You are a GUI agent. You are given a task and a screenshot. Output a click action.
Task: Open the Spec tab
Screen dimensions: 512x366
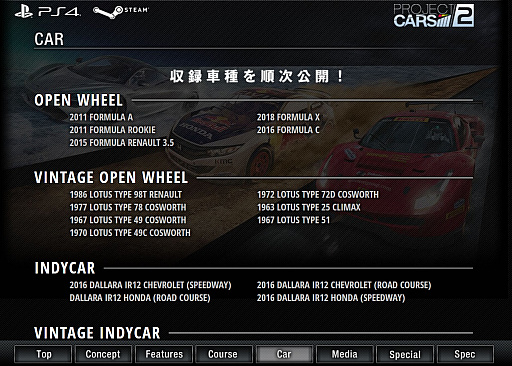pos(465,354)
